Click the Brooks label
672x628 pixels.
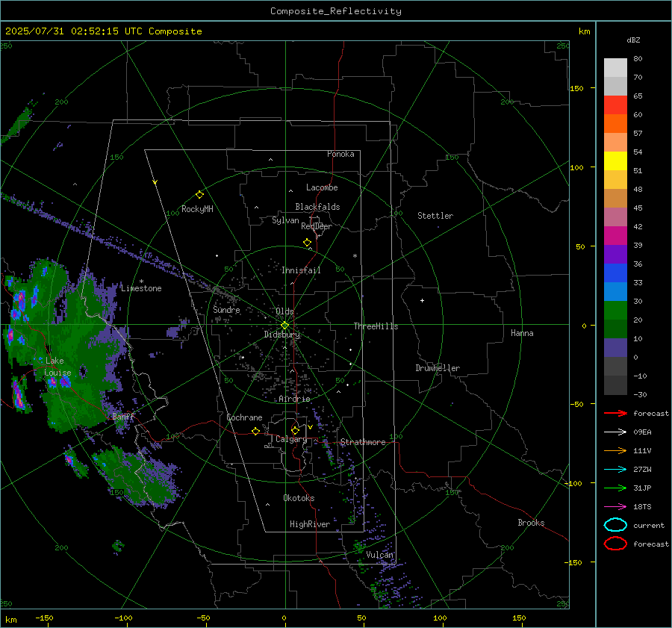pyautogui.click(x=531, y=523)
